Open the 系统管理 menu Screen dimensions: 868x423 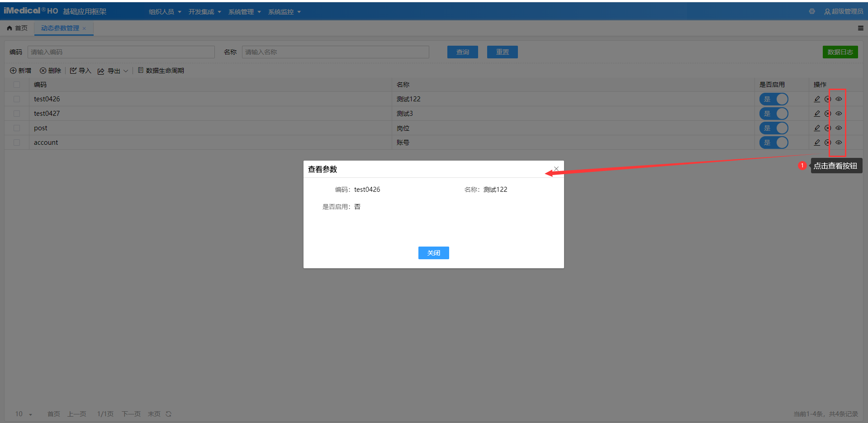244,12
